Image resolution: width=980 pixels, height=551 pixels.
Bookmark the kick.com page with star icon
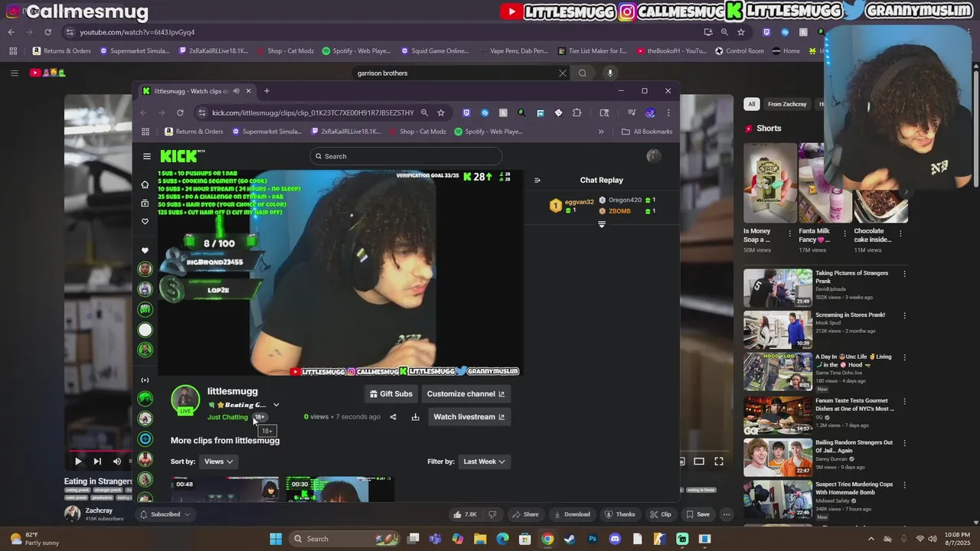point(441,112)
